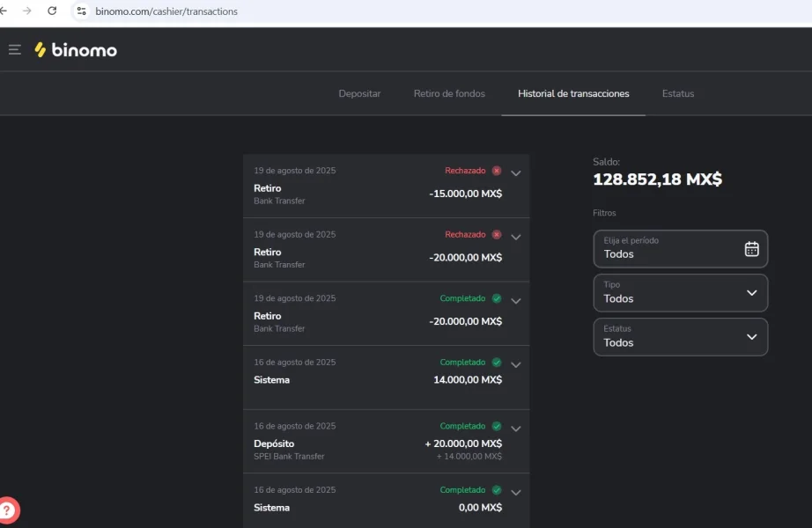The width and height of the screenshot is (812, 528).
Task: Open the Estatus filter dropdown
Action: point(680,337)
